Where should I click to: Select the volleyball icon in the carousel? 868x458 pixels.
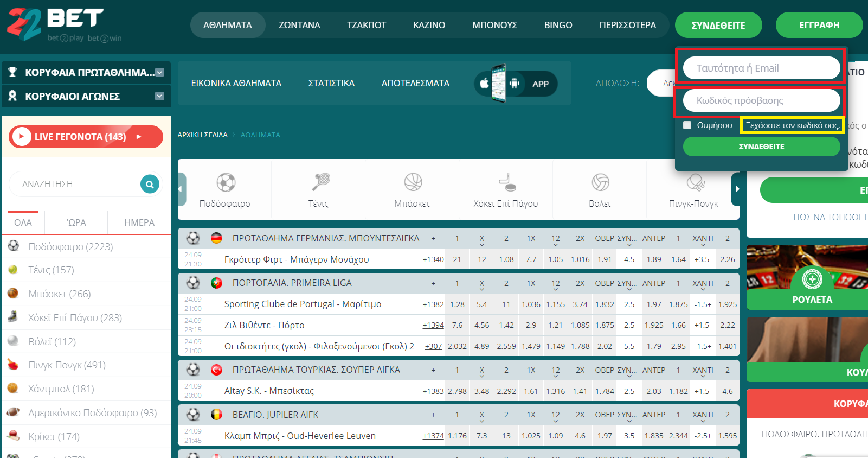tap(600, 182)
